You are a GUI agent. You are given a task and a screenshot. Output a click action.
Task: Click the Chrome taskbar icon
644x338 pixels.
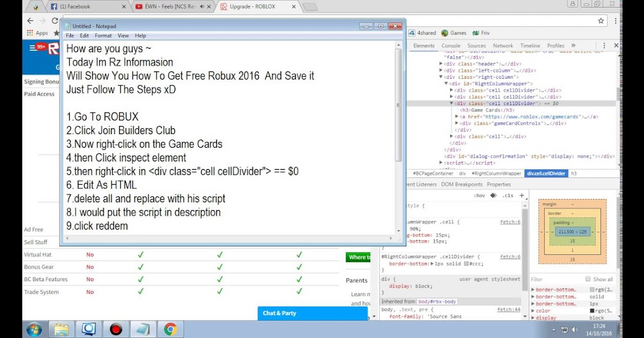pyautogui.click(x=171, y=329)
